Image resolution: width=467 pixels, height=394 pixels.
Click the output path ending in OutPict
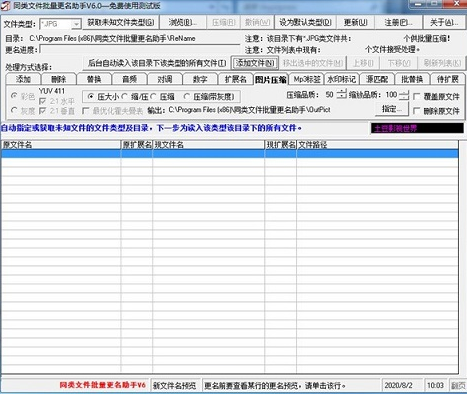(249, 109)
